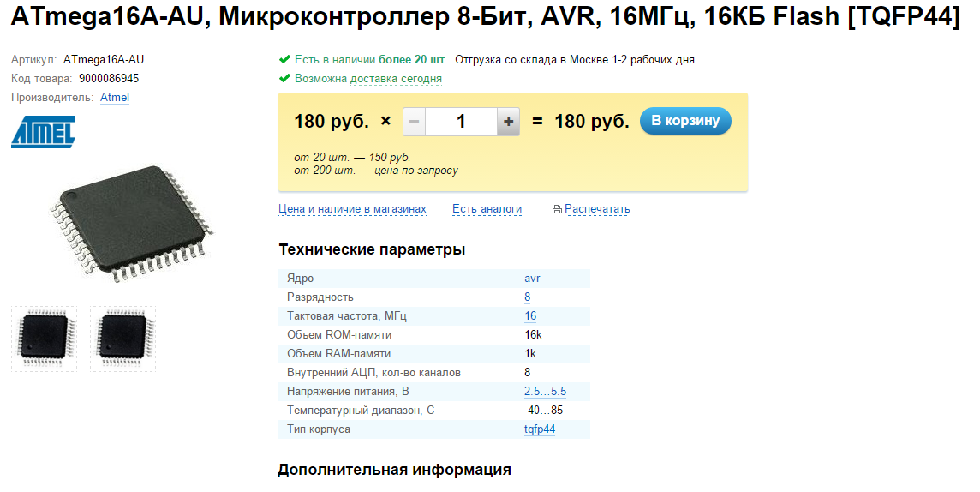980x492 pixels.
Task: Click product code 9000086945
Action: coord(109,79)
